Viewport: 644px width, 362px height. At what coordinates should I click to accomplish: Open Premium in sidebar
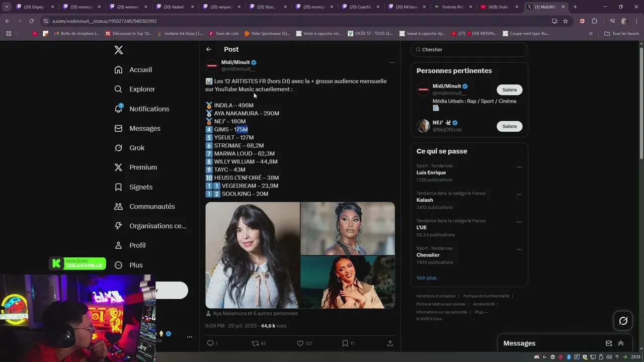[136, 167]
